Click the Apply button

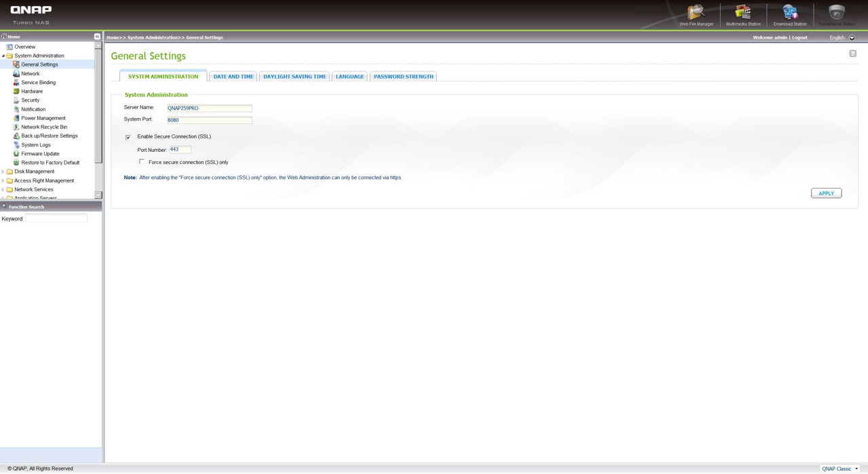pos(826,193)
